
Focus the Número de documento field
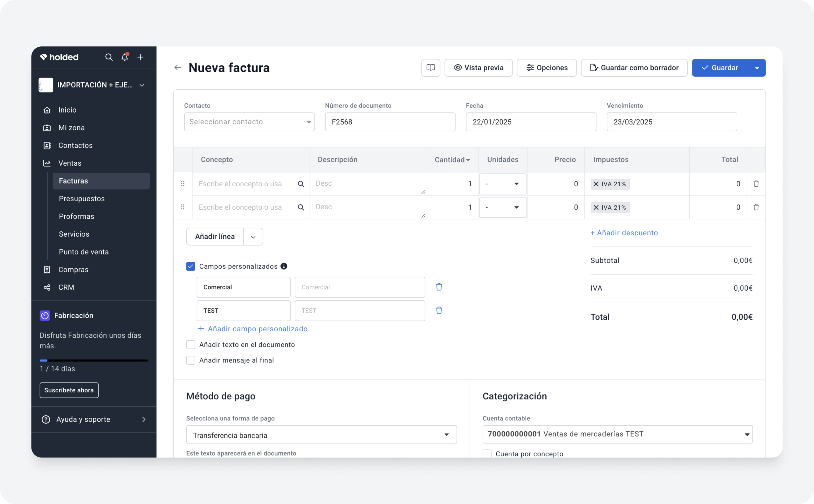click(x=390, y=122)
